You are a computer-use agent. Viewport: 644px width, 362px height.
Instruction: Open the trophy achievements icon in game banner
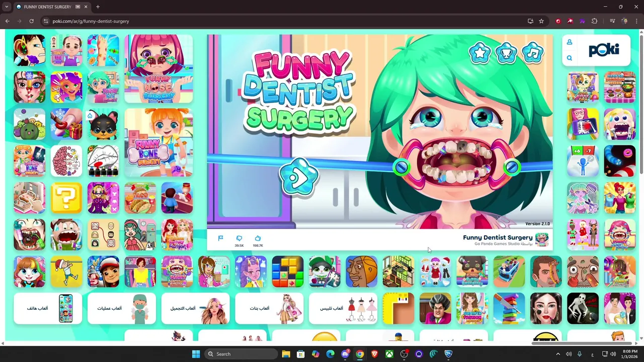click(x=506, y=53)
